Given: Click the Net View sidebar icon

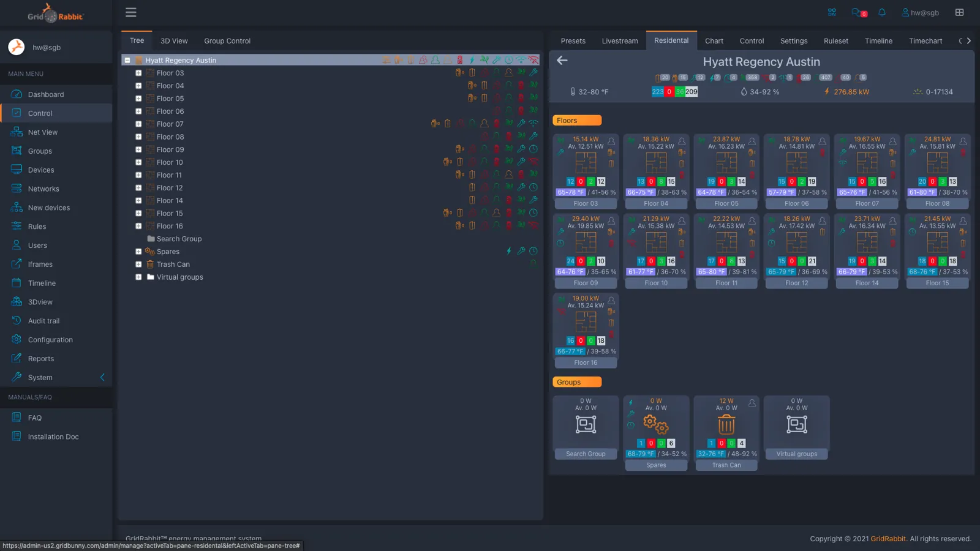Looking at the screenshot, I should 17,132.
